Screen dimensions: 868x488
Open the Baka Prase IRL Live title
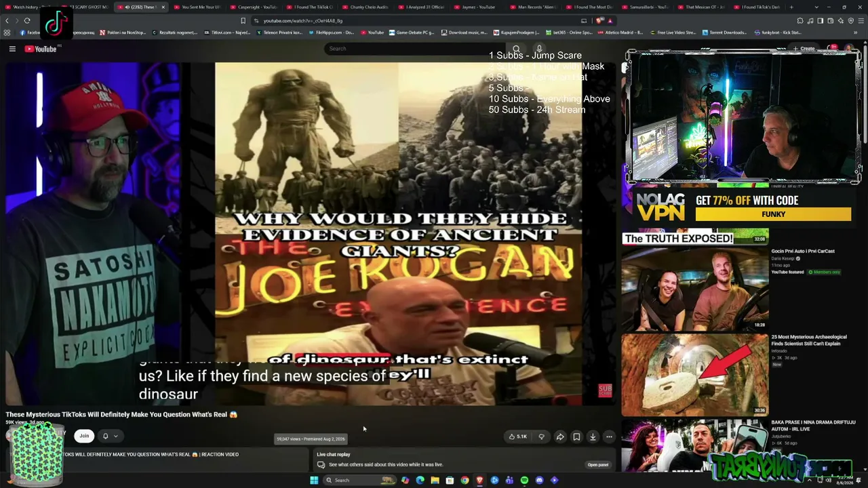click(x=813, y=426)
